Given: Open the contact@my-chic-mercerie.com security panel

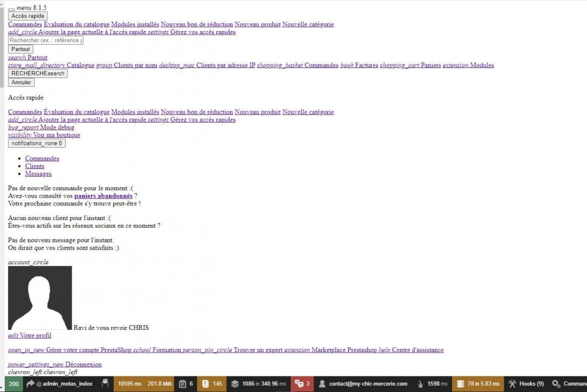Looking at the screenshot, I should pyautogui.click(x=363, y=384).
